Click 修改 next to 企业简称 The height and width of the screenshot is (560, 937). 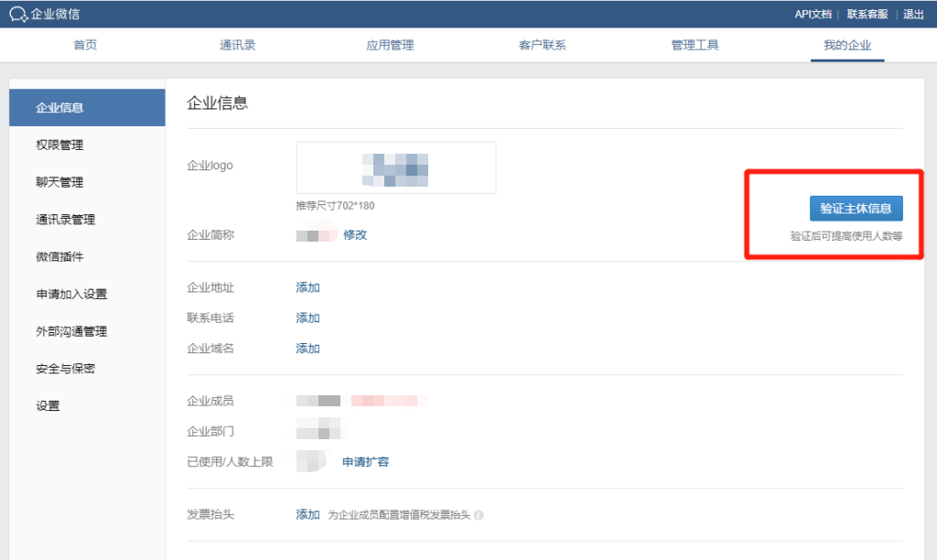pos(355,235)
